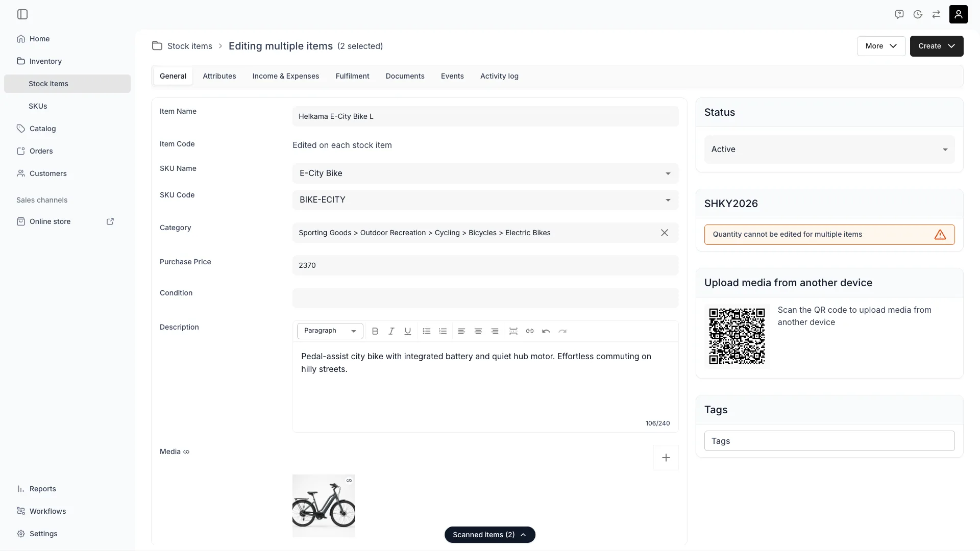
Task: Insert a numbered list
Action: pos(443,331)
